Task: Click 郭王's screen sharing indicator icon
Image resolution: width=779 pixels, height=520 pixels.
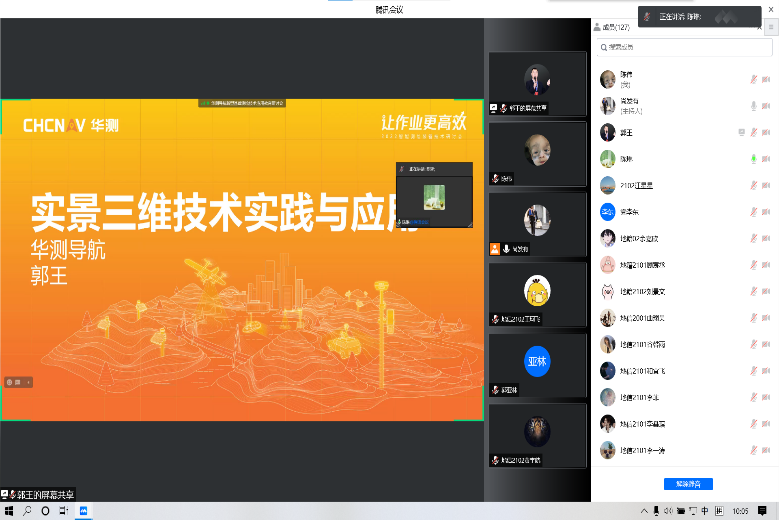Action: [x=741, y=132]
